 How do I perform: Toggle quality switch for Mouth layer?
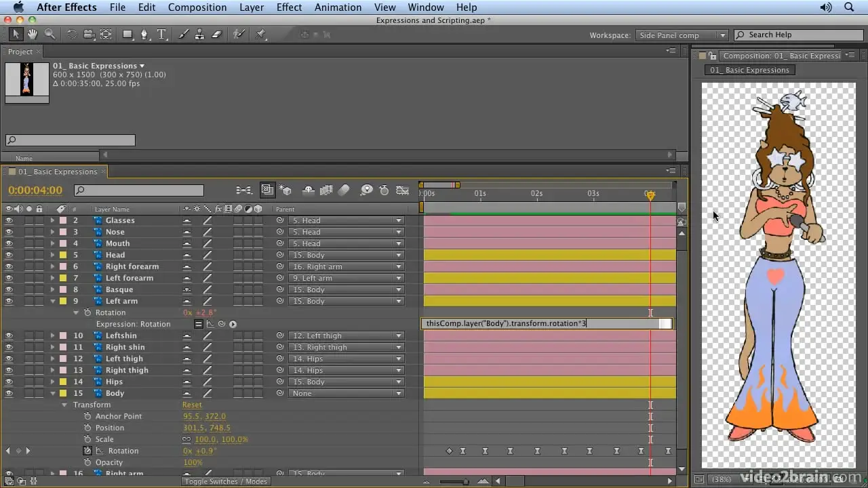tap(208, 243)
